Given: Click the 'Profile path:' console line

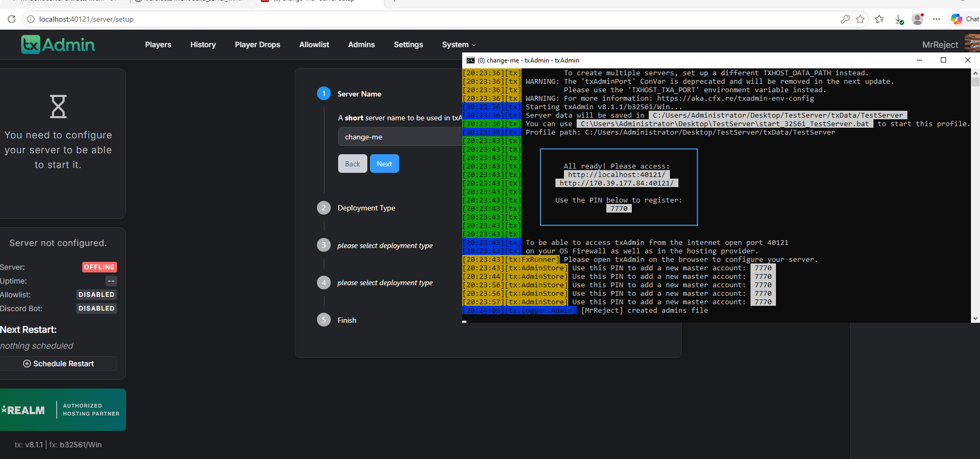Looking at the screenshot, I should (x=681, y=133).
